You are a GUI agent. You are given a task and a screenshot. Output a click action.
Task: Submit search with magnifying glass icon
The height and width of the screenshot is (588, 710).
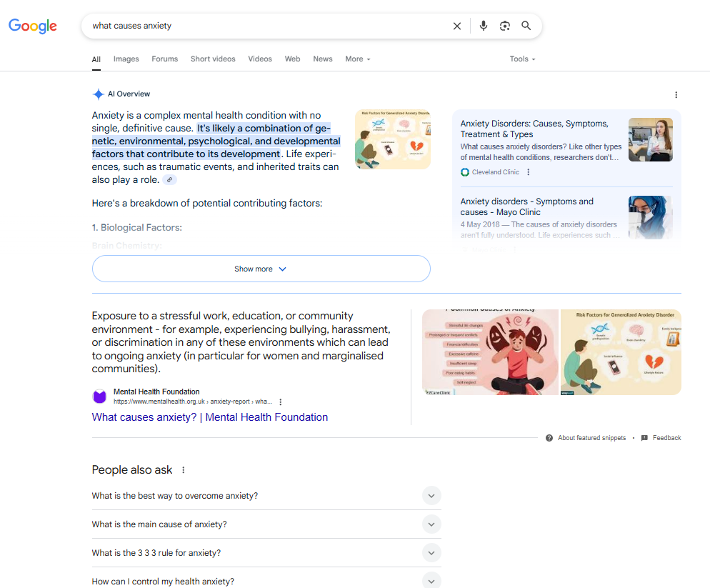coord(526,26)
